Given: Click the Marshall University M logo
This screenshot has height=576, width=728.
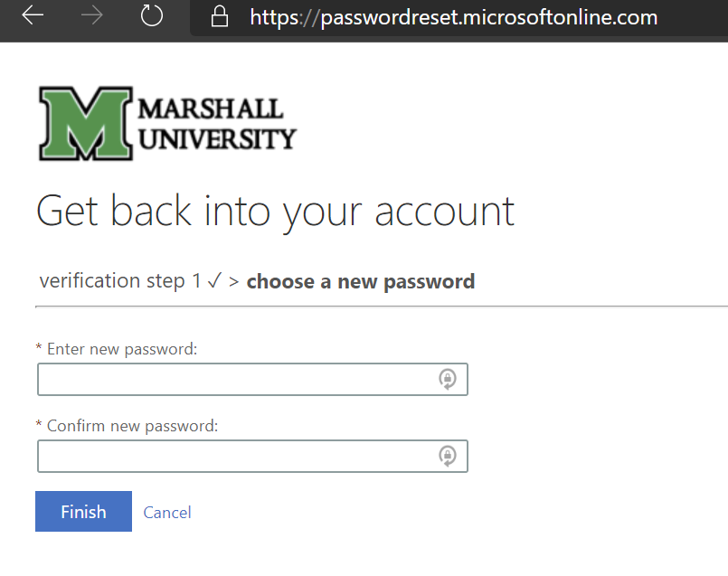Looking at the screenshot, I should [86, 124].
